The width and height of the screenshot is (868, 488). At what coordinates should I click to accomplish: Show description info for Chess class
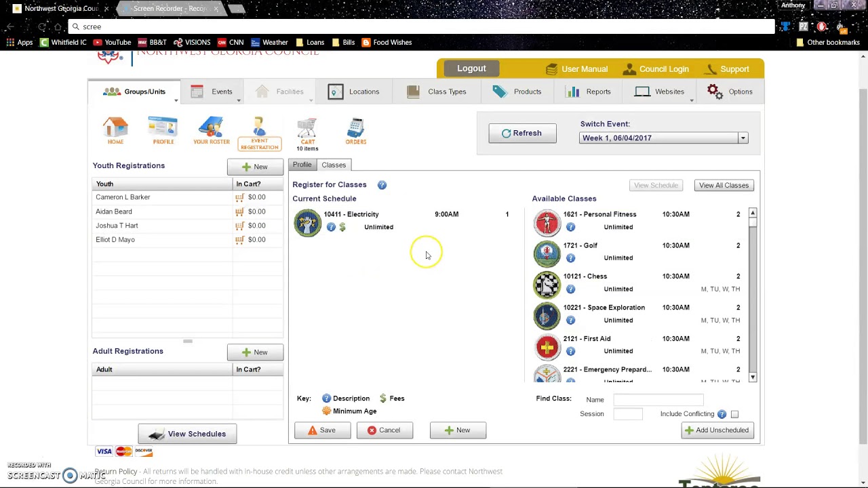570,289
